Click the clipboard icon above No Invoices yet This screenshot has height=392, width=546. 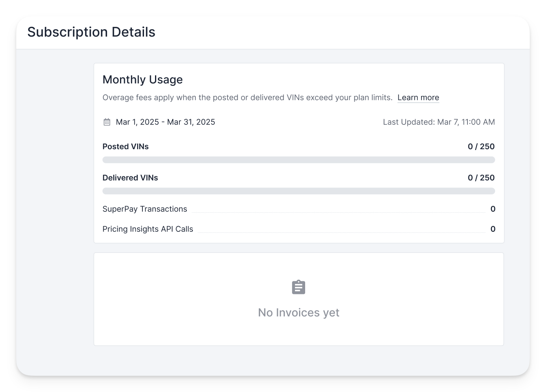point(299,287)
